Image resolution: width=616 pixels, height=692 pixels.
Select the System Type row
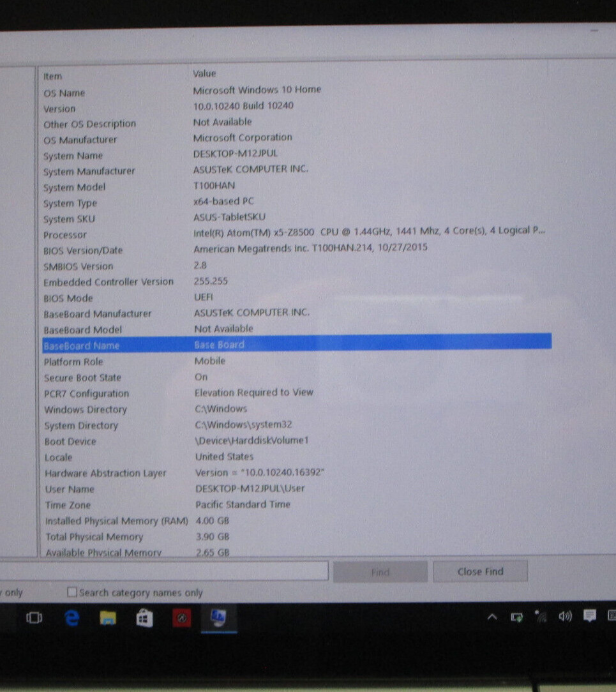[x=296, y=202]
